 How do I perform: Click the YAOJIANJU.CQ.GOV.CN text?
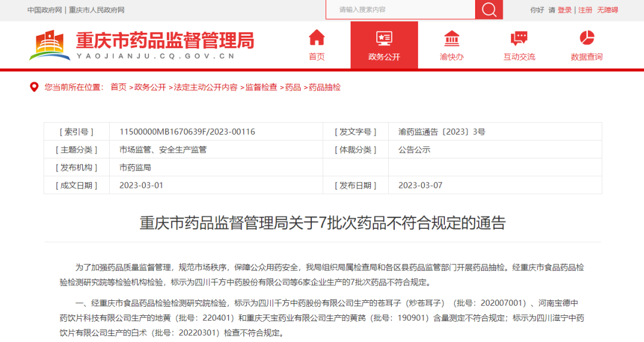(x=156, y=56)
